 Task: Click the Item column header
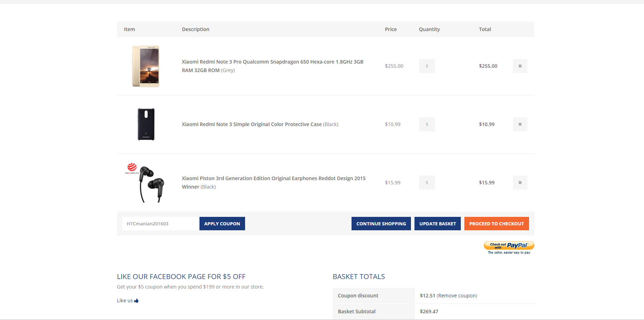pyautogui.click(x=129, y=29)
